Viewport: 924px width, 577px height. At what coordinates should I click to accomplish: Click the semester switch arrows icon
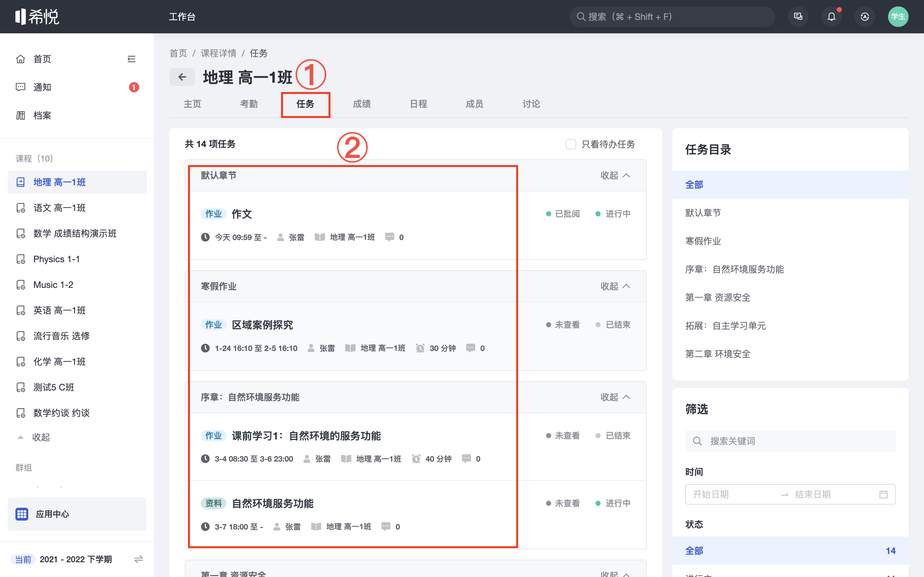pyautogui.click(x=139, y=559)
